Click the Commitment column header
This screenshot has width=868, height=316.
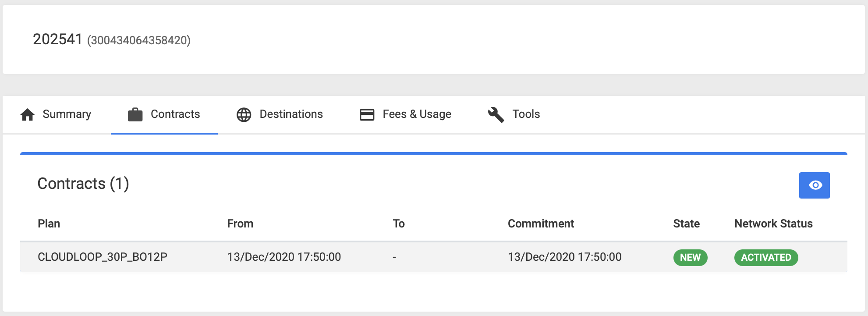541,224
